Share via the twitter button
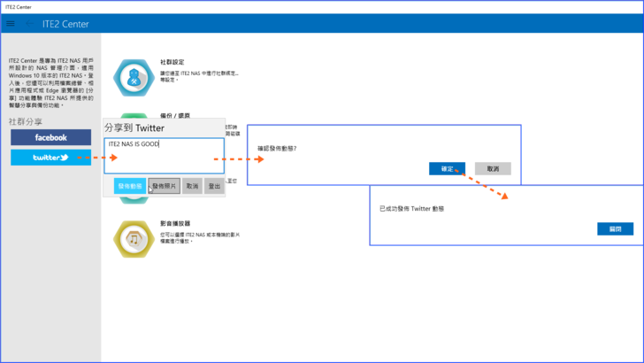Screen dimensions: 644x363 51,158
